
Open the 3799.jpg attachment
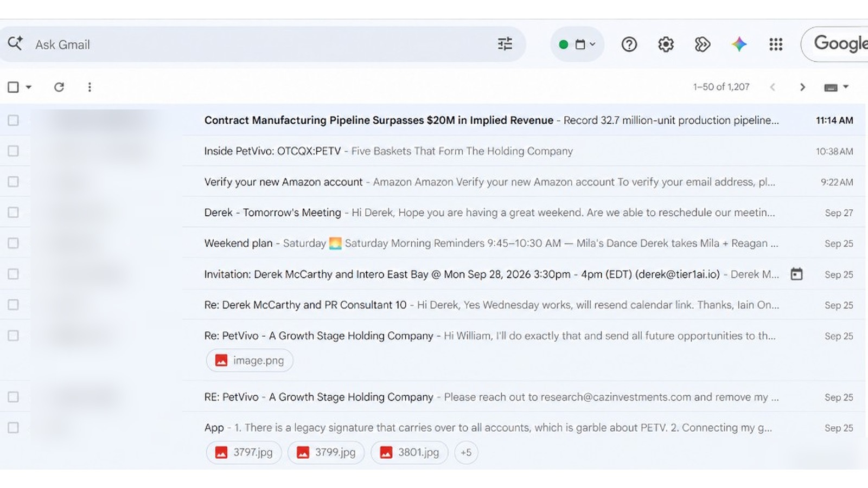(x=326, y=452)
